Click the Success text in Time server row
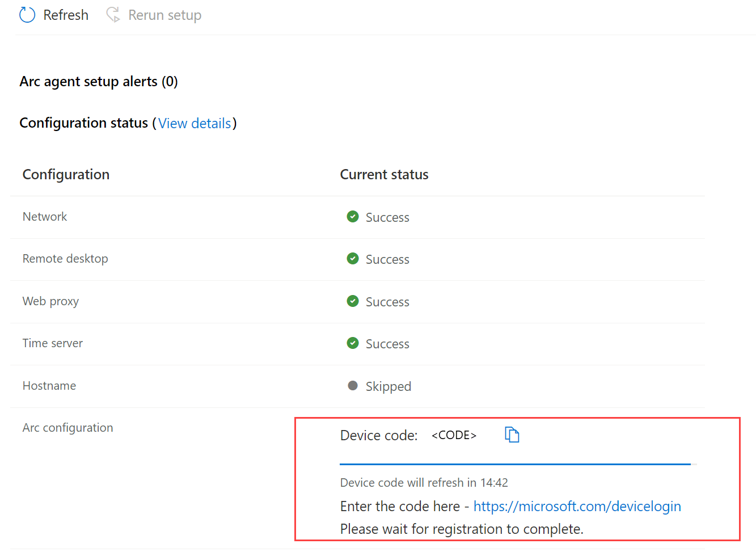Viewport: 756px width, 552px height. (387, 344)
